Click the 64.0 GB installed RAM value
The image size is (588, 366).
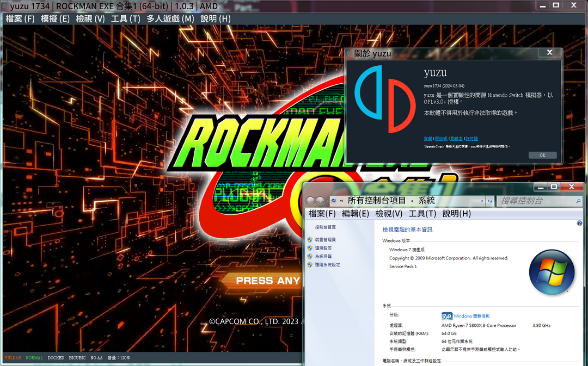pyautogui.click(x=449, y=333)
